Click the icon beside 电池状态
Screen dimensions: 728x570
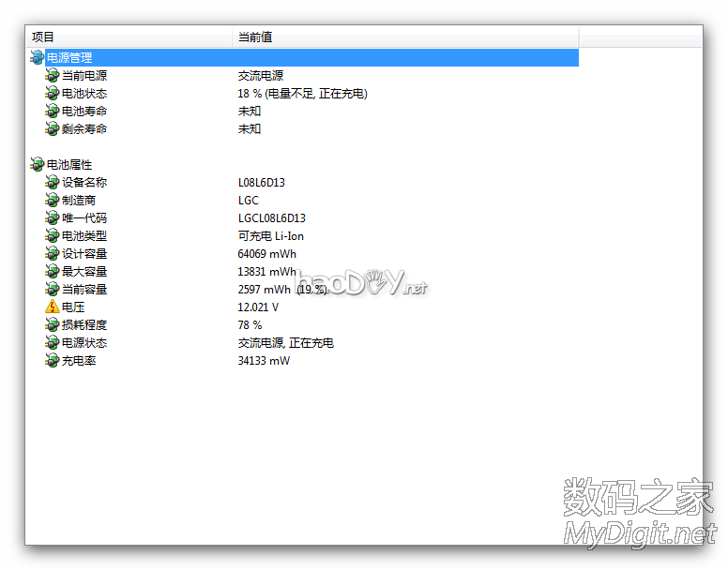pos(52,94)
